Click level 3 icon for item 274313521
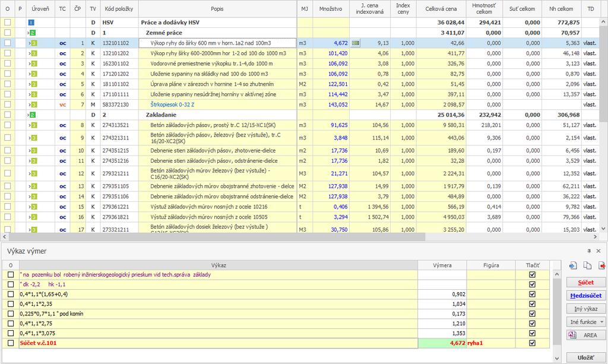 pos(34,125)
